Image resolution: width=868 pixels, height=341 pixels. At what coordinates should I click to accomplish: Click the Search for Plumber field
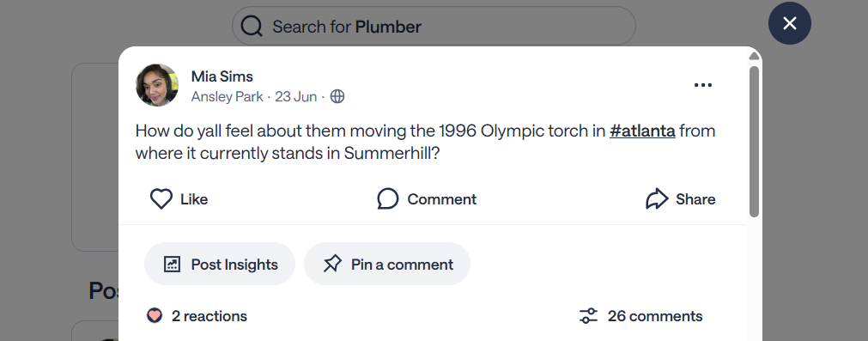434,26
